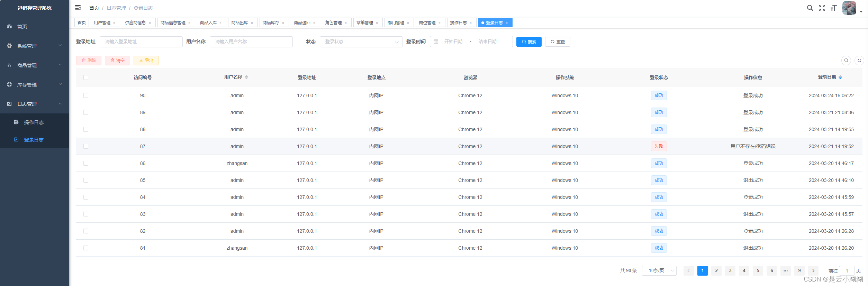Open the avatar dropdown caret

point(861,12)
